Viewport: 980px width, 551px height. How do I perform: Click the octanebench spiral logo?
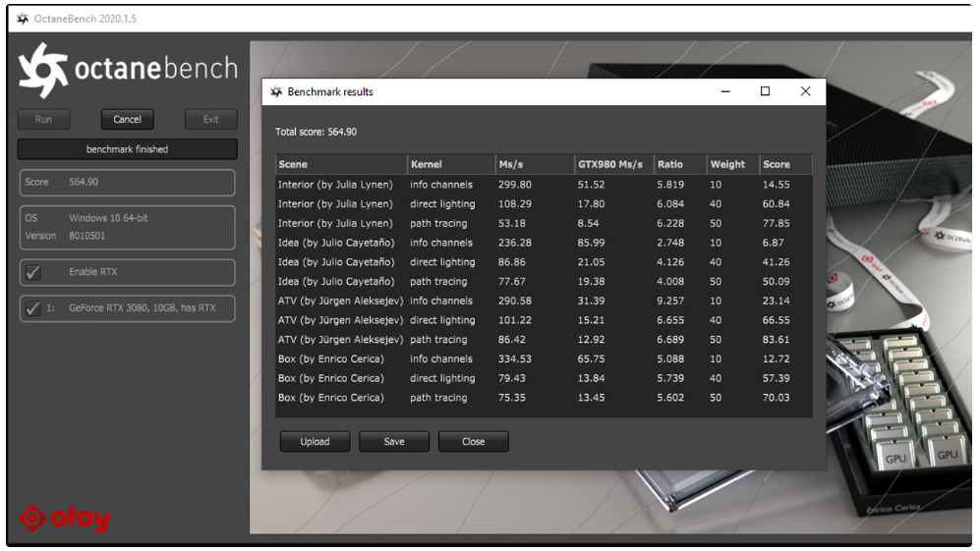[x=42, y=70]
